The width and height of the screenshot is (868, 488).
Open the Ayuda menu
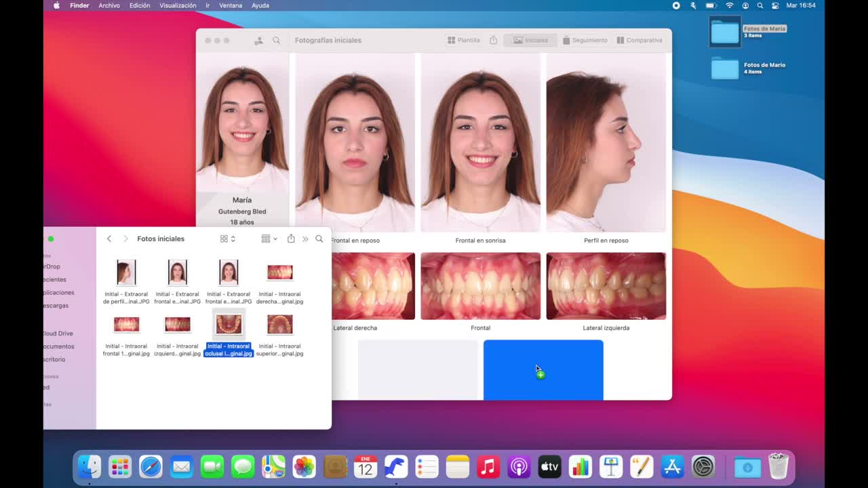pyautogui.click(x=260, y=5)
